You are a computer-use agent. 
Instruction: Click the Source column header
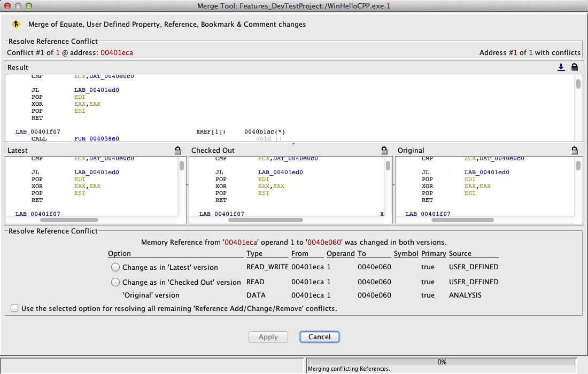click(460, 254)
